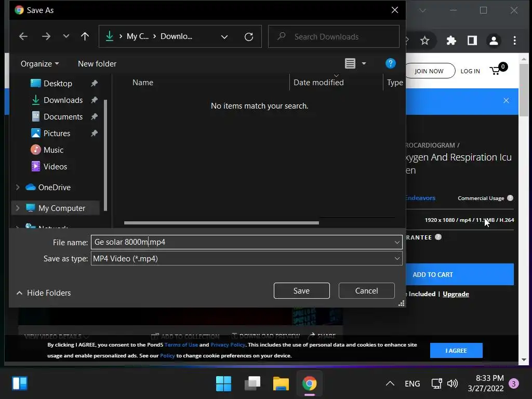Screen dimensions: 532x399
Task: Click I AGREE on cookie banner
Action: pyautogui.click(x=456, y=351)
